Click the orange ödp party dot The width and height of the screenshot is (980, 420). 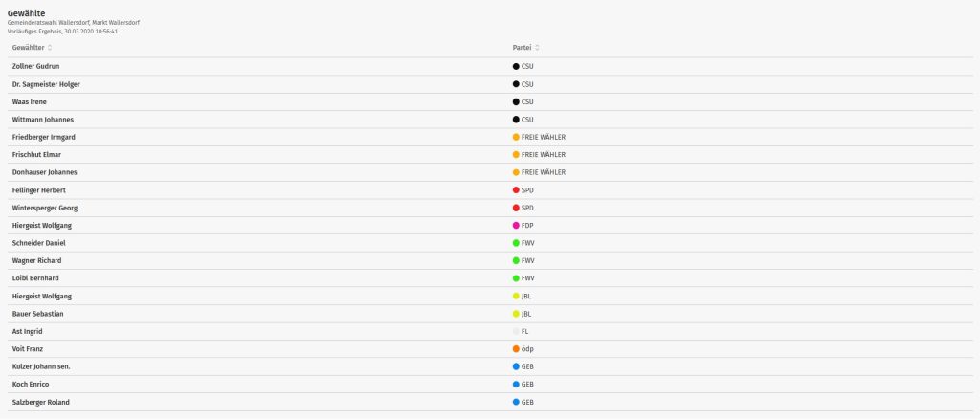516,349
